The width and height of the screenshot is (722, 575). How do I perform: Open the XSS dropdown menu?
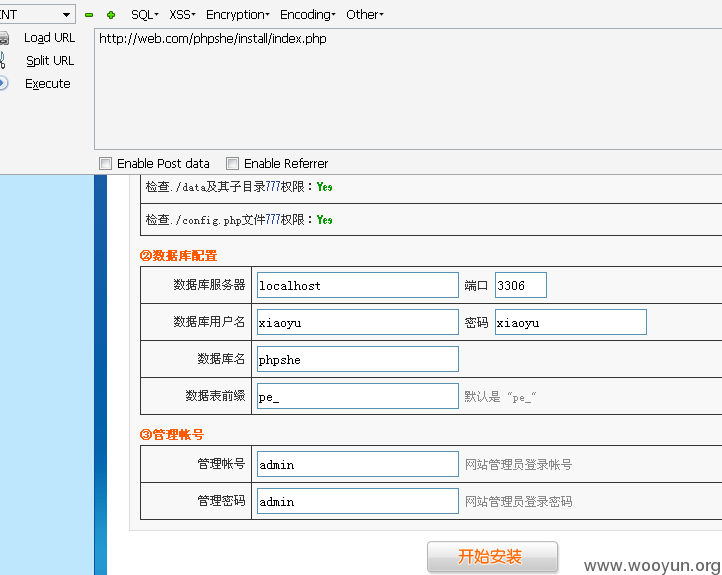pos(182,15)
